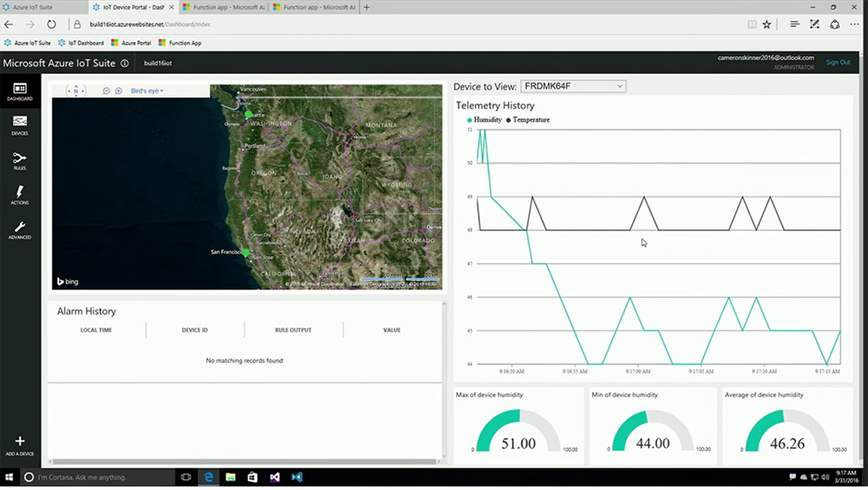Image resolution: width=868 pixels, height=490 pixels.
Task: Click the account email cameronskinner2016@outlook.com
Action: tap(766, 57)
